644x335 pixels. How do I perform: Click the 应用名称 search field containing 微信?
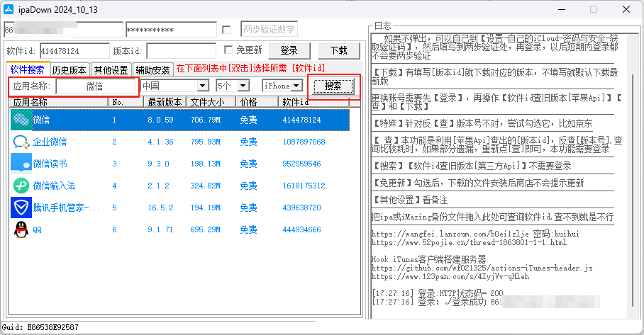pos(95,86)
